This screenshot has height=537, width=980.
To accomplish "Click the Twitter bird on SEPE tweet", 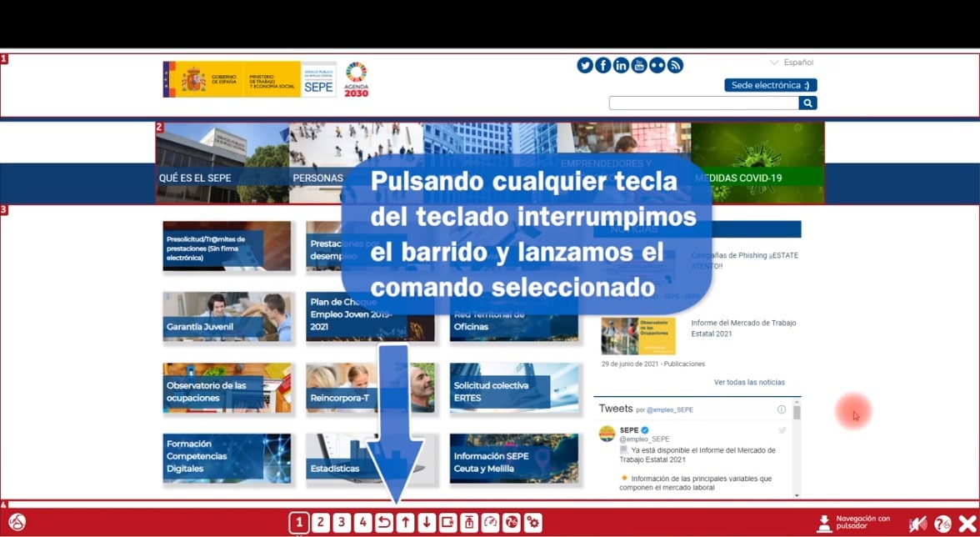I will (x=782, y=430).
